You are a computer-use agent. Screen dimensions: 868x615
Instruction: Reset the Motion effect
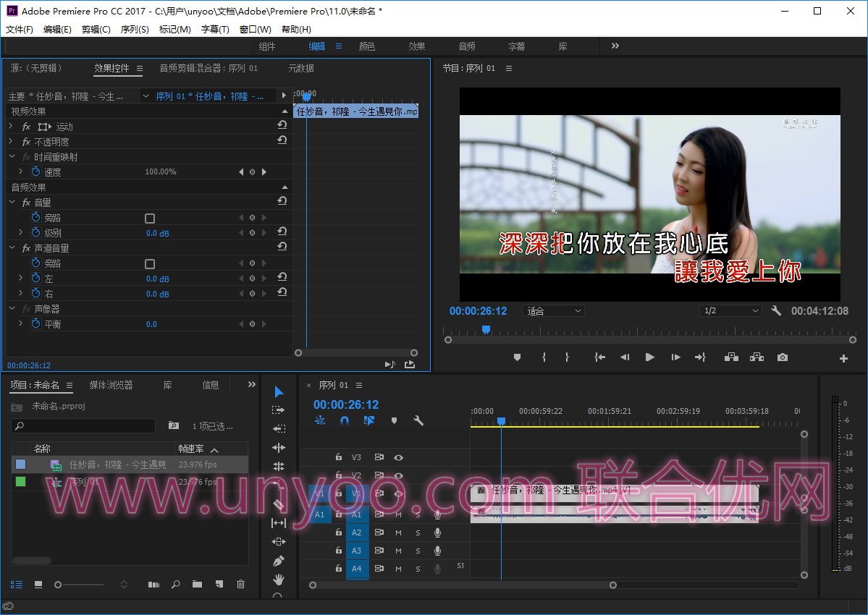[282, 126]
